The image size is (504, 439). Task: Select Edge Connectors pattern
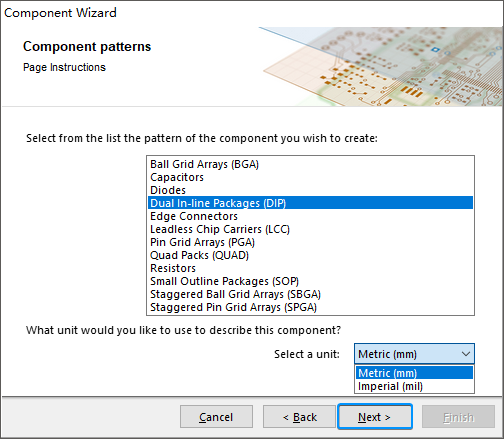tap(310, 216)
